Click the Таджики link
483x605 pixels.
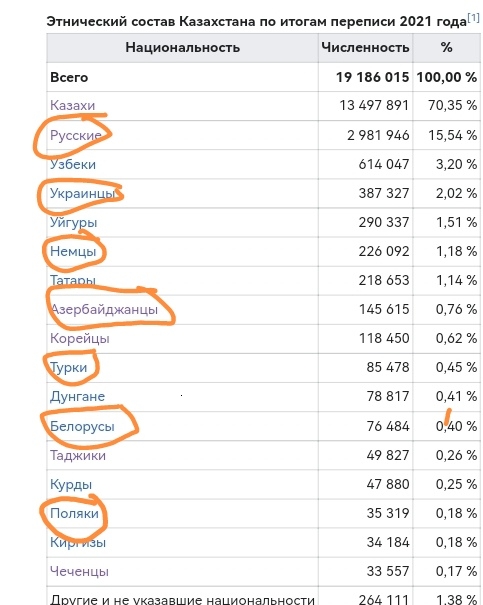pos(78,456)
